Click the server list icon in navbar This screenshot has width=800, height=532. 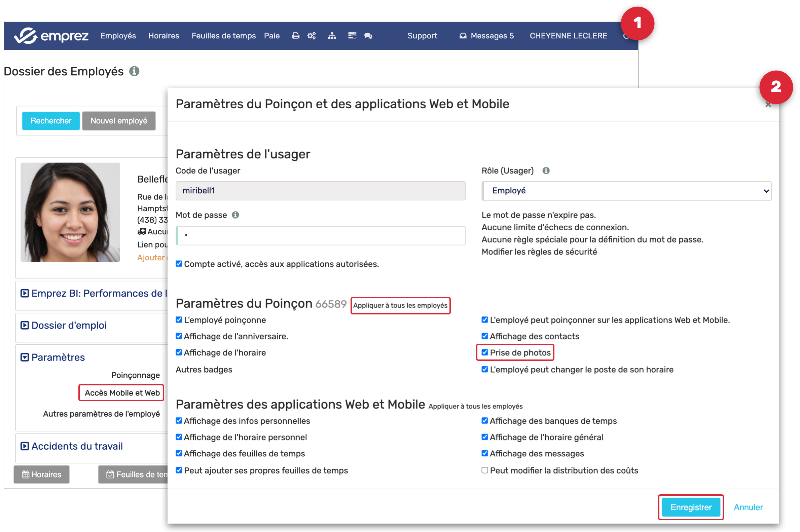pos(352,36)
